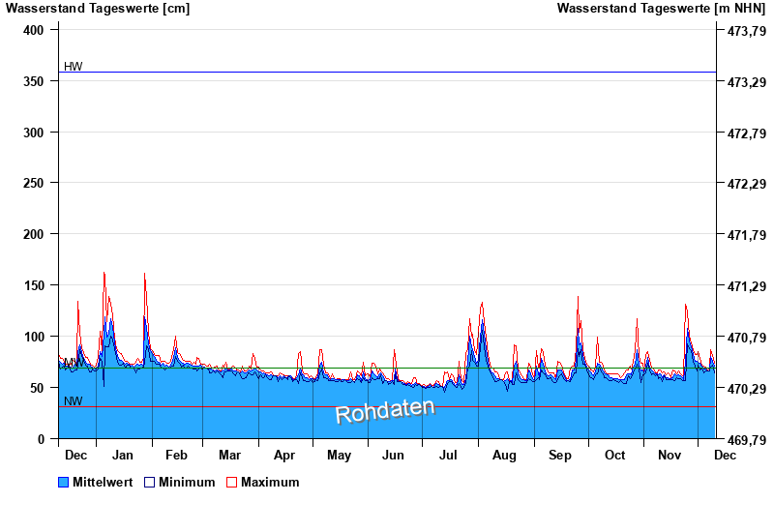Click the Nov month label
The width and height of the screenshot is (774, 532).
pos(670,455)
